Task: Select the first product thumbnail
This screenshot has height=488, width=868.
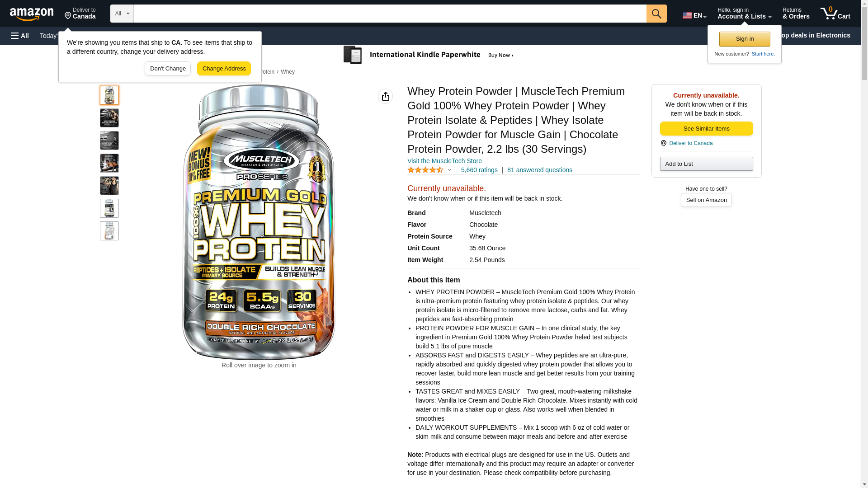Action: 109,95
